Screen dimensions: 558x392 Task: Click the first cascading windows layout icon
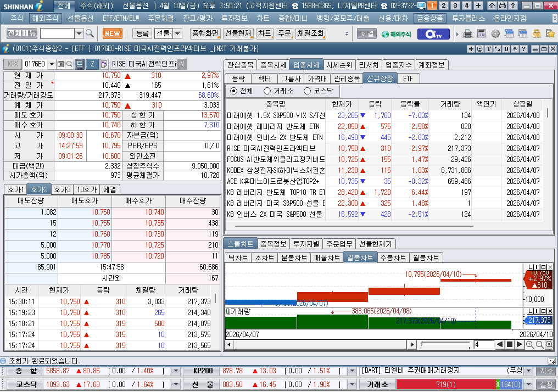point(509,34)
